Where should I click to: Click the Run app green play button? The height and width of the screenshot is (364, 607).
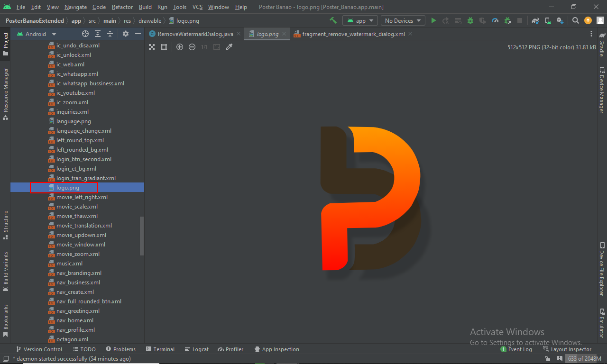[x=433, y=20]
